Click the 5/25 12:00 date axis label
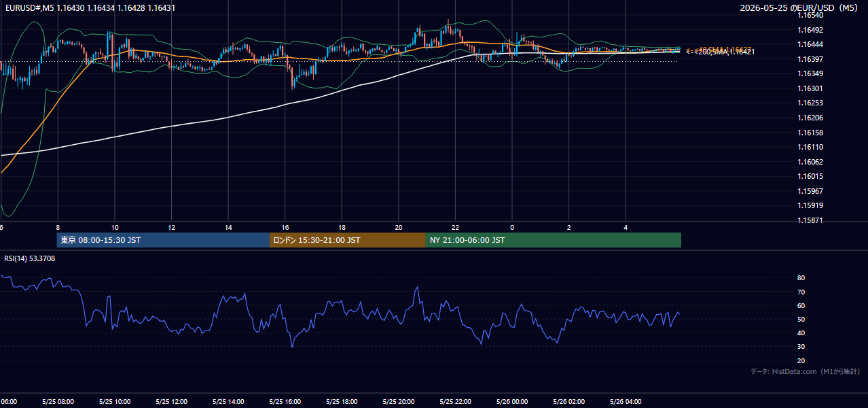Screen dimensions: 868x408 click(x=171, y=401)
